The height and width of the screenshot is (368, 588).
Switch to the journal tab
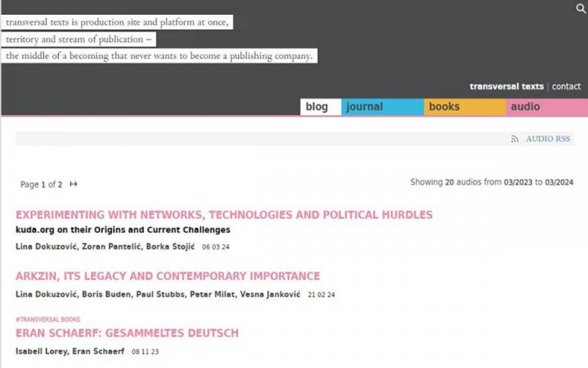coord(382,107)
